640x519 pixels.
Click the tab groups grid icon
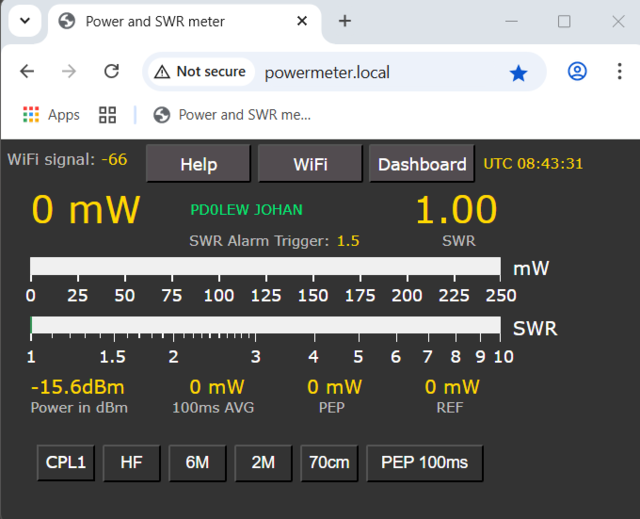[x=108, y=115]
